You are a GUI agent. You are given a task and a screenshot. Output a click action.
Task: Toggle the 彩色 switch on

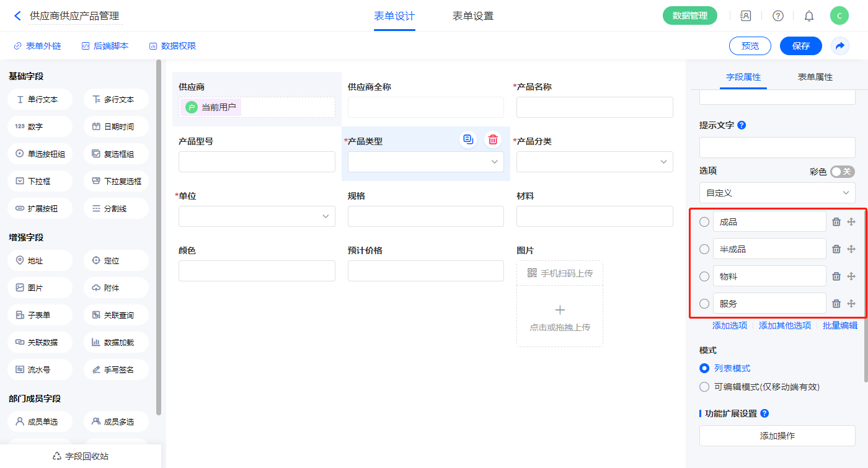[x=842, y=172]
